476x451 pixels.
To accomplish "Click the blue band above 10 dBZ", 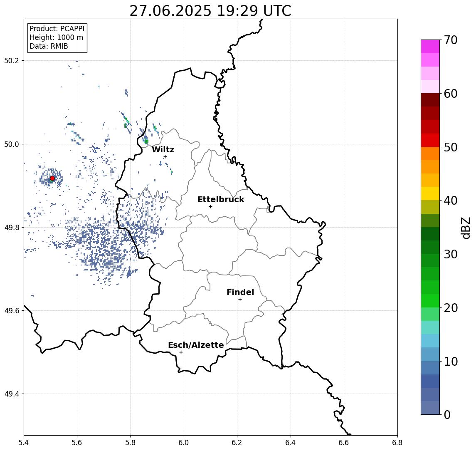I will 430,354.
